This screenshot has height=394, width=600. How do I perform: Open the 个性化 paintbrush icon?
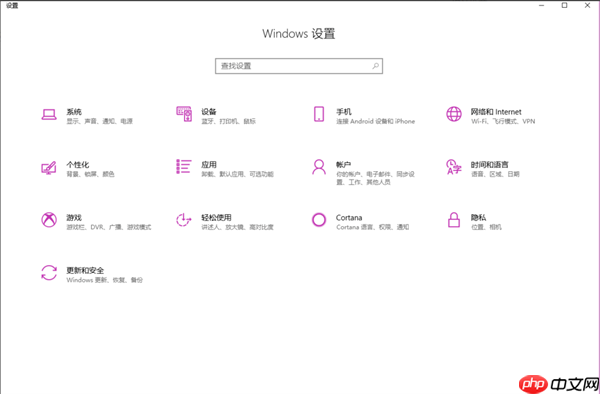point(49,167)
